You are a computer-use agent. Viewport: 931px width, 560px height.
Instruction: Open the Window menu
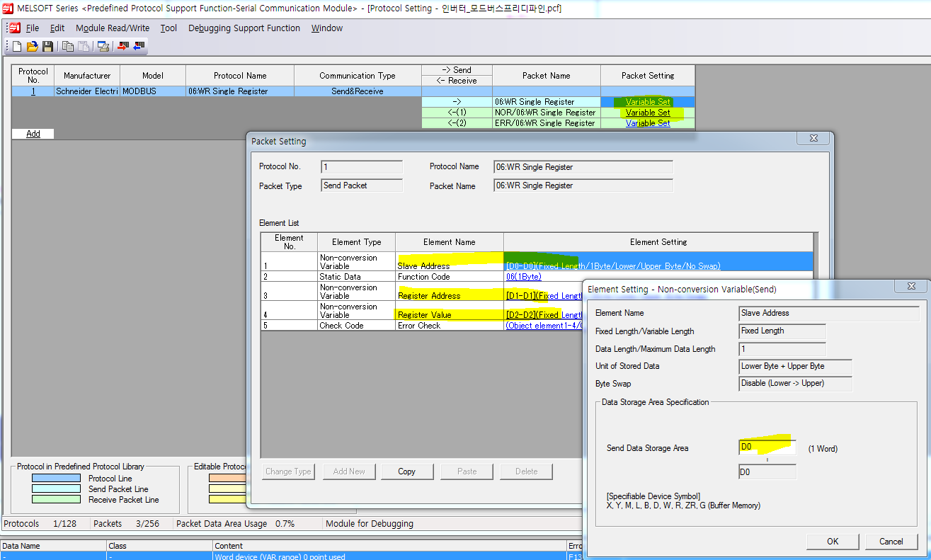coord(327,28)
